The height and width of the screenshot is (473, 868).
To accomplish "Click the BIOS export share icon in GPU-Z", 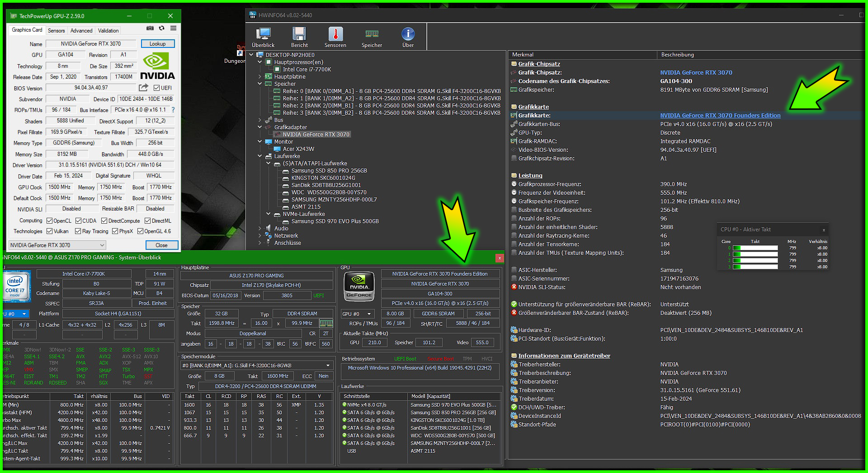I will 143,88.
